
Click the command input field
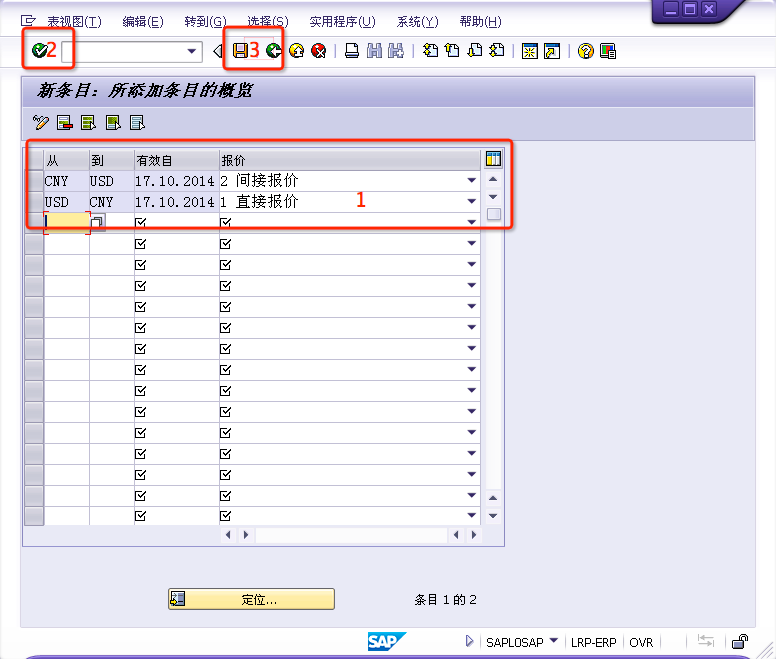click(132, 51)
